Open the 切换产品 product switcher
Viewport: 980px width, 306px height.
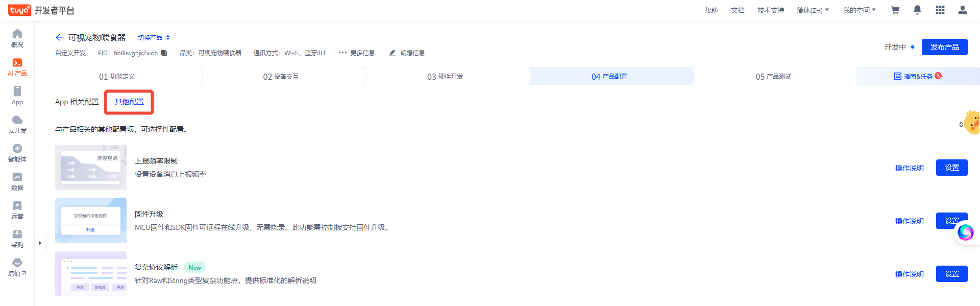click(x=154, y=38)
